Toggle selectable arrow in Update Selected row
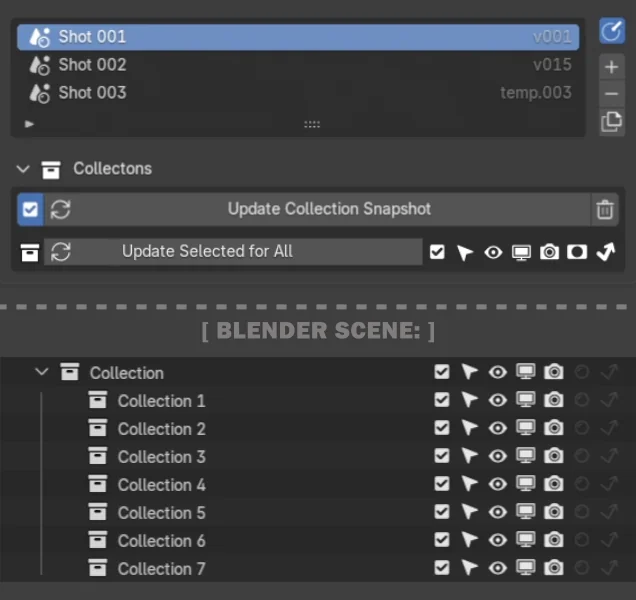636x600 pixels. 465,252
